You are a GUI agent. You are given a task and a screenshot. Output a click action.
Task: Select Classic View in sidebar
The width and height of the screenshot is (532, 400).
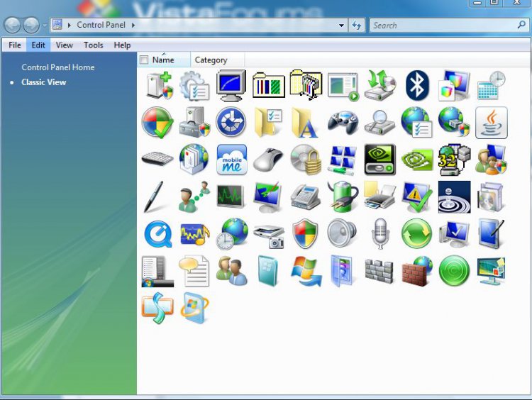[x=43, y=82]
